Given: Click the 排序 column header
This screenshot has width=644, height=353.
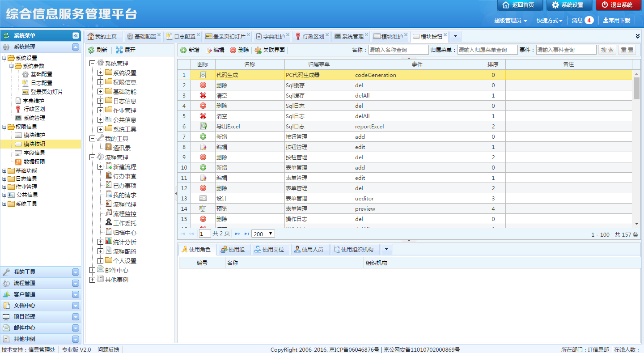Looking at the screenshot, I should point(493,65).
